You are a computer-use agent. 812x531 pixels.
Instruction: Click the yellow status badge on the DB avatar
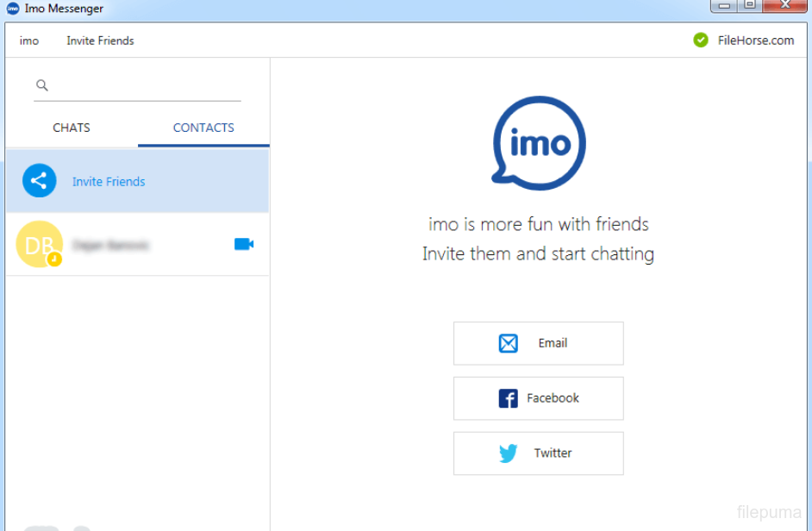54,258
